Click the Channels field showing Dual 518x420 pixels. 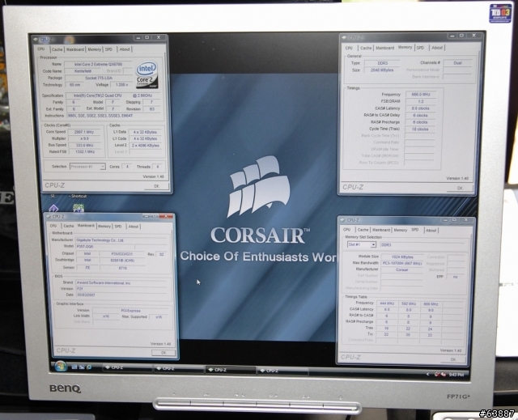457,63
